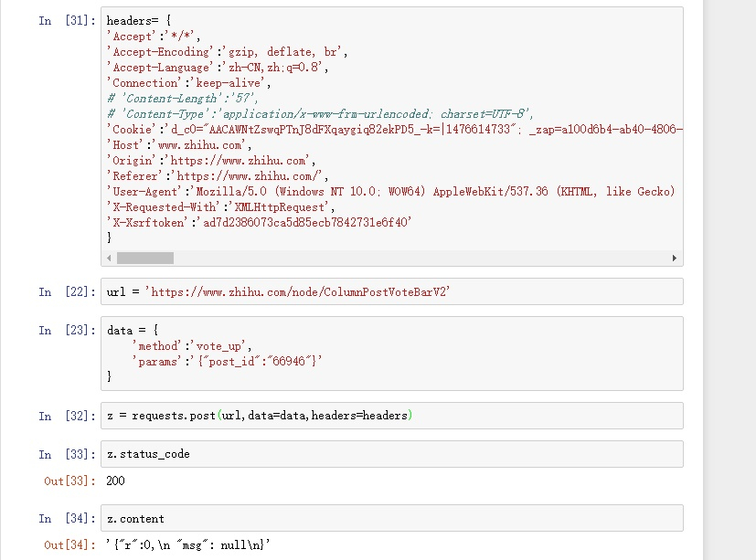Screen dimensions: 756x560
Task: Focus the z.status_code code cell
Action: point(391,454)
